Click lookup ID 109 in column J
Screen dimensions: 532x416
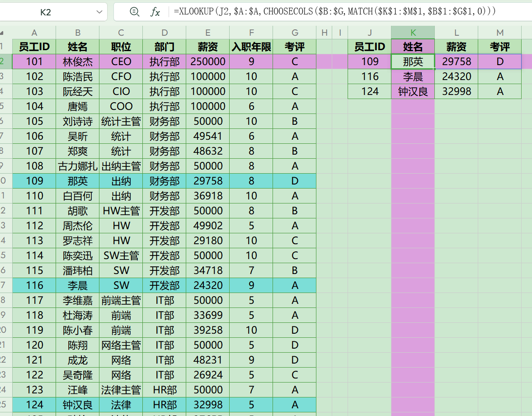coord(369,61)
